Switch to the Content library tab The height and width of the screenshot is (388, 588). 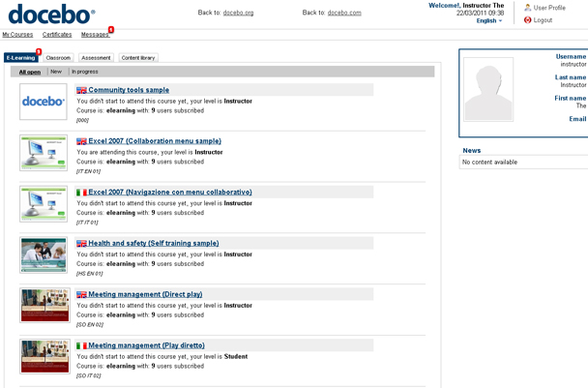point(138,58)
